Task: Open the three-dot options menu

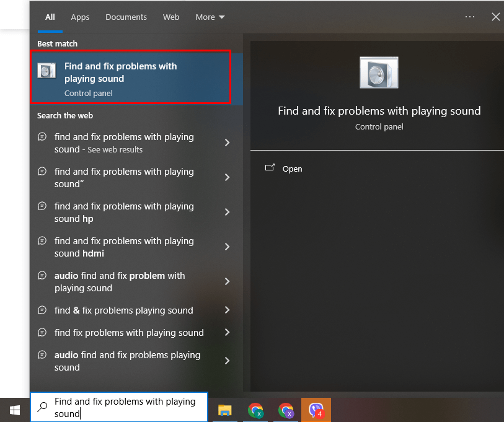Action: coord(470,17)
